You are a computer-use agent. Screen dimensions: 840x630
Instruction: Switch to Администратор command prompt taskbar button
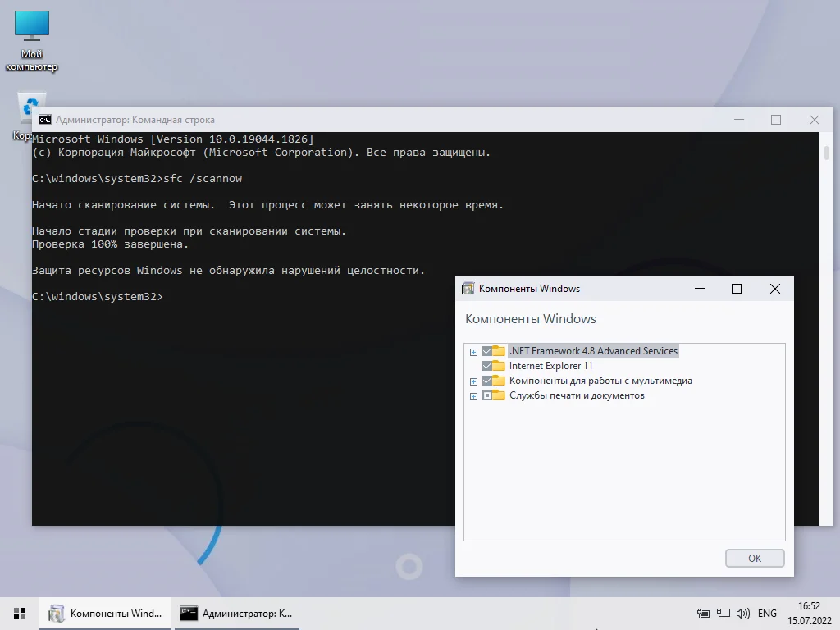coord(237,614)
